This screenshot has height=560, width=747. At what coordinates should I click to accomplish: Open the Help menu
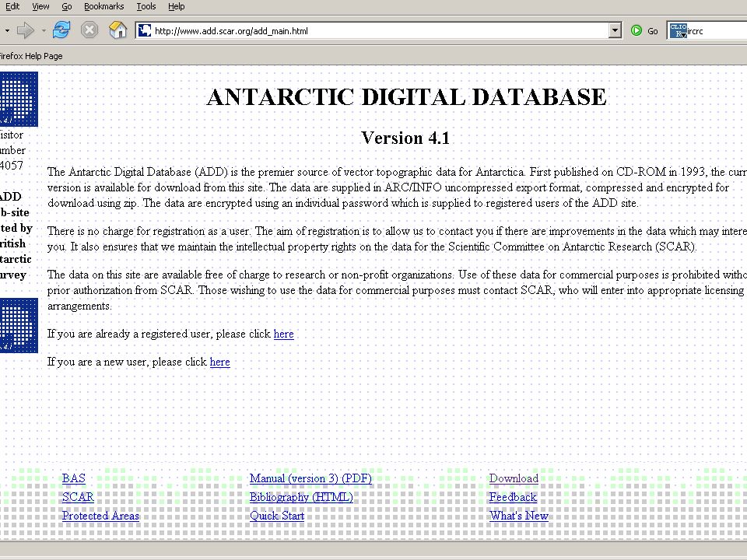point(177,7)
